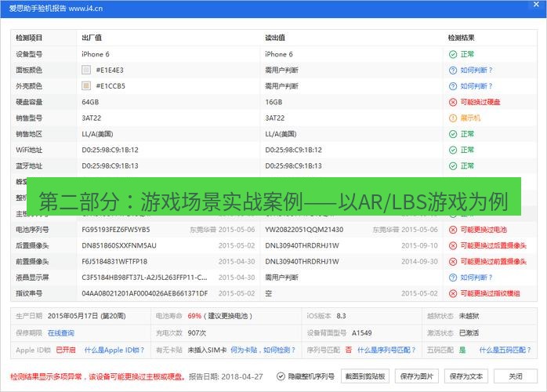Viewport: 547px width, 392px height.
Task: Click the red X icon for 指纹串号
Action: pos(453,293)
